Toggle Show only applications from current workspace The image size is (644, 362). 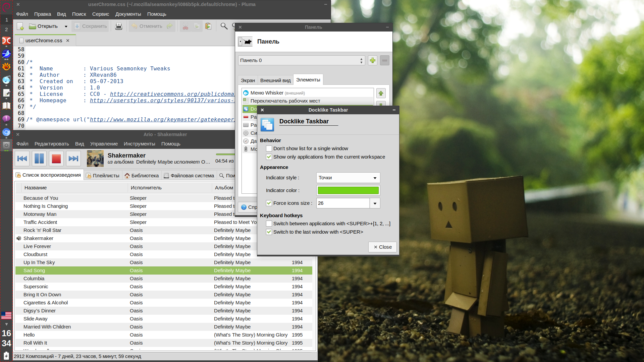coord(269,157)
